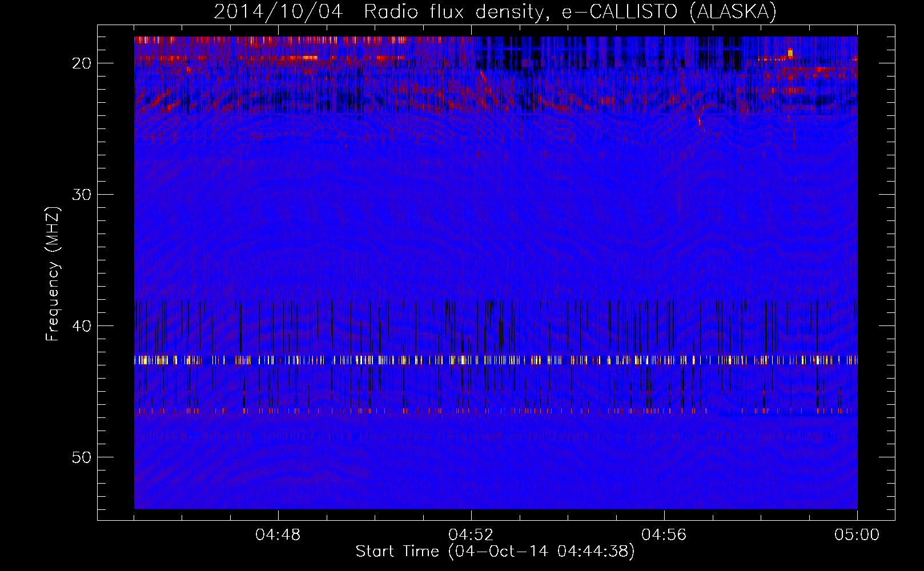Click the 40 MHz frequency tick label
Viewport: 924px width, 571px height.
tap(82, 326)
